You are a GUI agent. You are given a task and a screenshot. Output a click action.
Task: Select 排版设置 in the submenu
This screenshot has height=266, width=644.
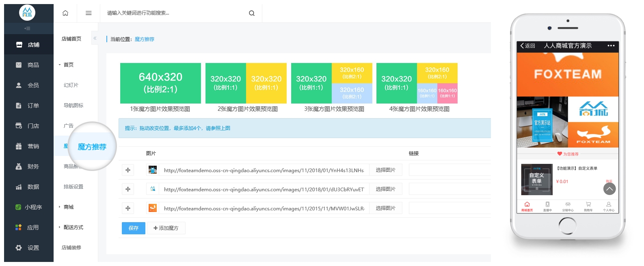click(73, 187)
